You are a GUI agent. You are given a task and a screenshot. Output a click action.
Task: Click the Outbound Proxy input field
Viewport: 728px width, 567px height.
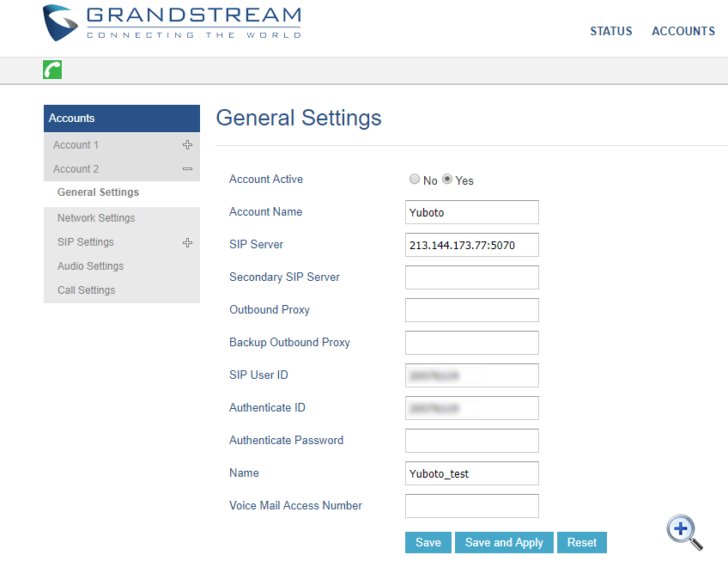tap(471, 310)
